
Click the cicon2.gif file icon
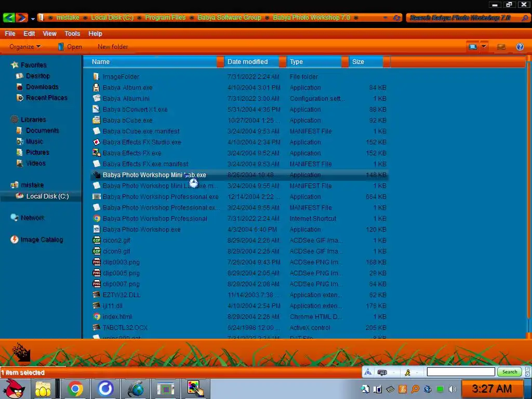96,240
